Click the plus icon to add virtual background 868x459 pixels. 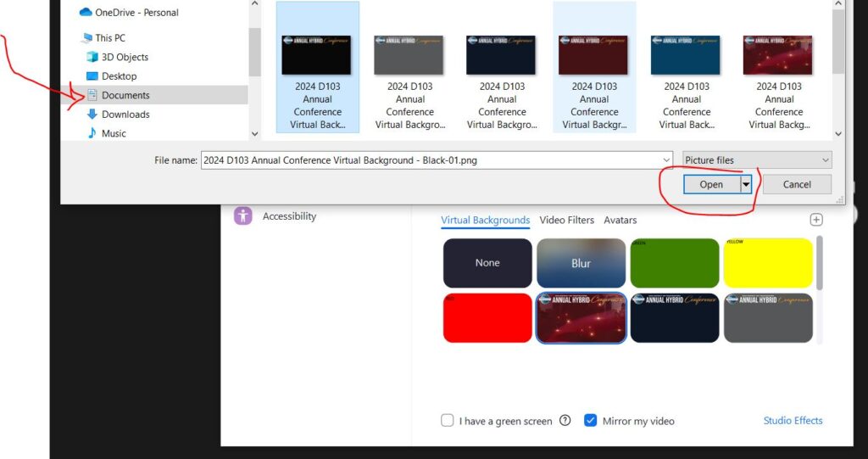point(816,220)
